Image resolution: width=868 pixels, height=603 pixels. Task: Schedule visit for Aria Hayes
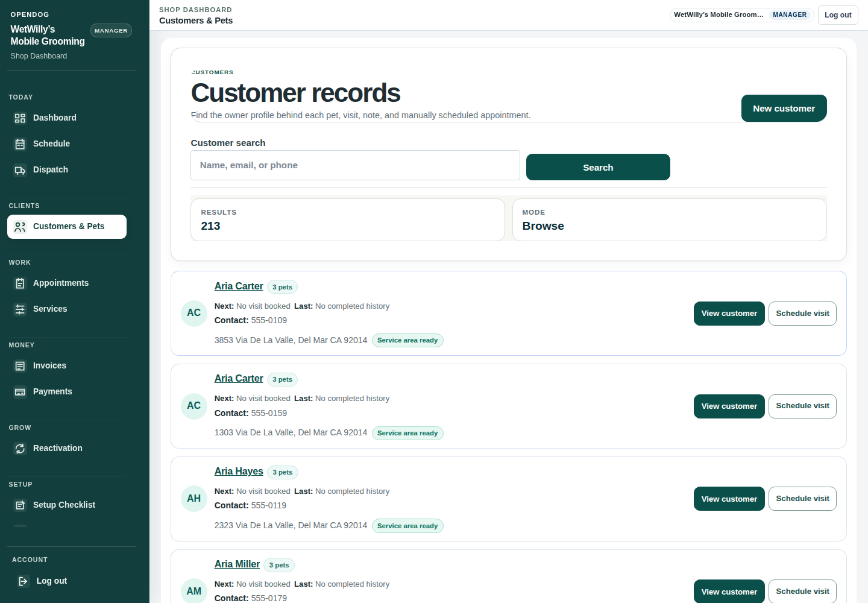tap(802, 499)
